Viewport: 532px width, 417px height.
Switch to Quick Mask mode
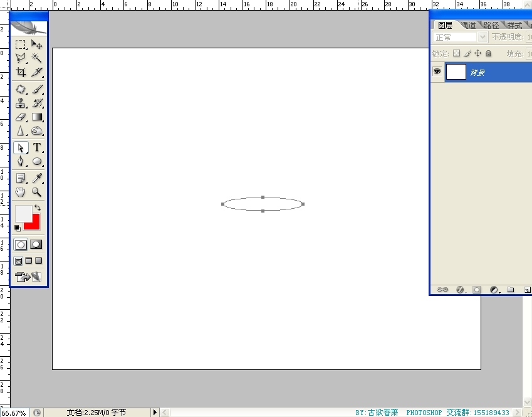pos(37,245)
